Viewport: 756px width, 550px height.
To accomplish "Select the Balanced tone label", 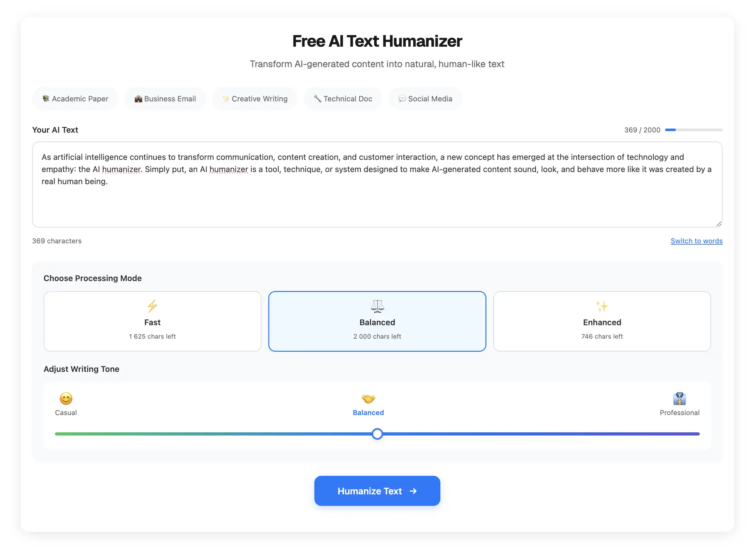I will [x=368, y=413].
